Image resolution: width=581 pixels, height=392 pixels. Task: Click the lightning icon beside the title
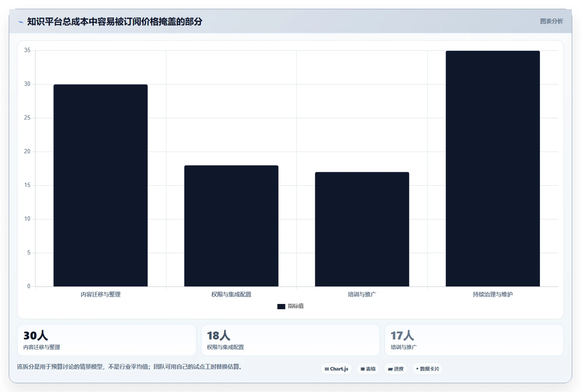(x=21, y=22)
